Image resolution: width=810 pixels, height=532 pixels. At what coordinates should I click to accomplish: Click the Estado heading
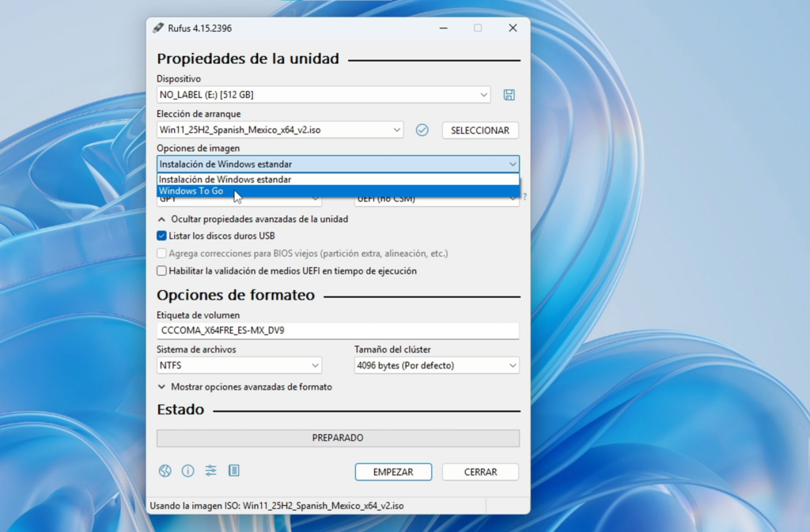pyautogui.click(x=180, y=409)
